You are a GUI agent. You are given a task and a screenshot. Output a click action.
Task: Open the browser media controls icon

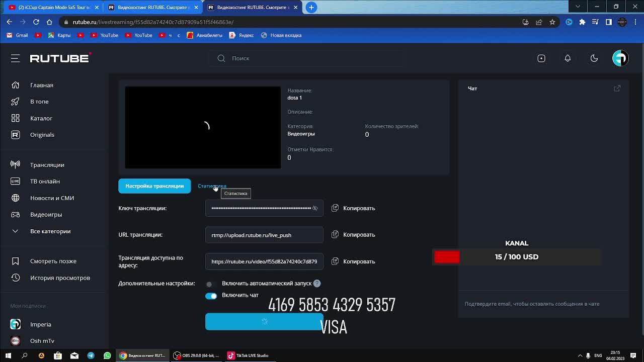point(595,22)
